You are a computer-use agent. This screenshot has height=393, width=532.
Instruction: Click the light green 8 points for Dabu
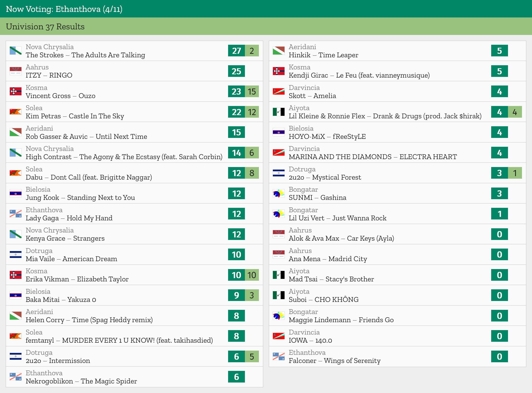(x=252, y=173)
